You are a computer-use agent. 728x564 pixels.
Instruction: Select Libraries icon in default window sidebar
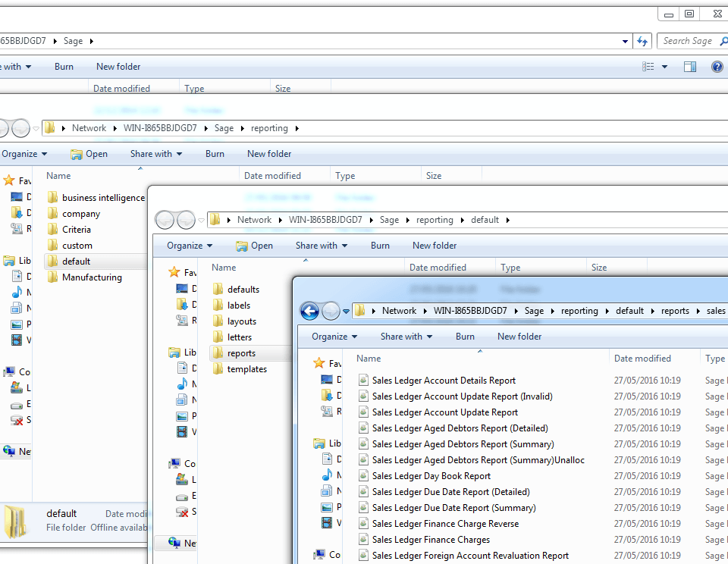pyautogui.click(x=174, y=352)
